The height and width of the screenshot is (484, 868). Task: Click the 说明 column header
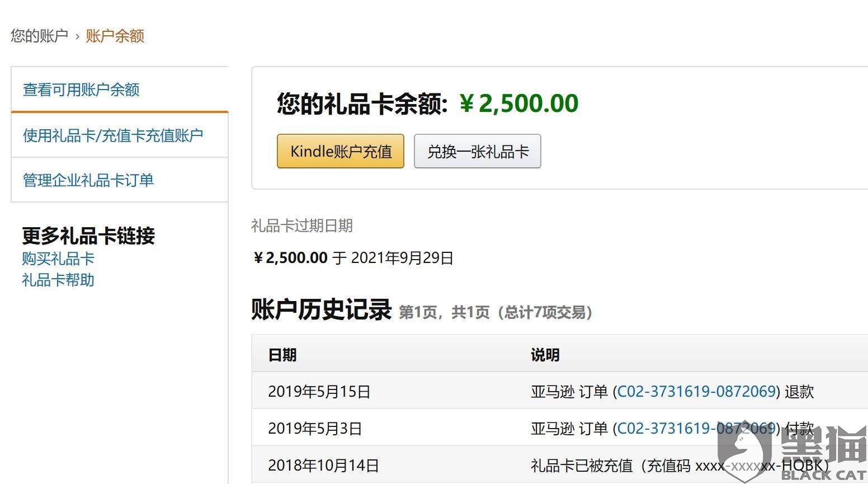point(545,355)
